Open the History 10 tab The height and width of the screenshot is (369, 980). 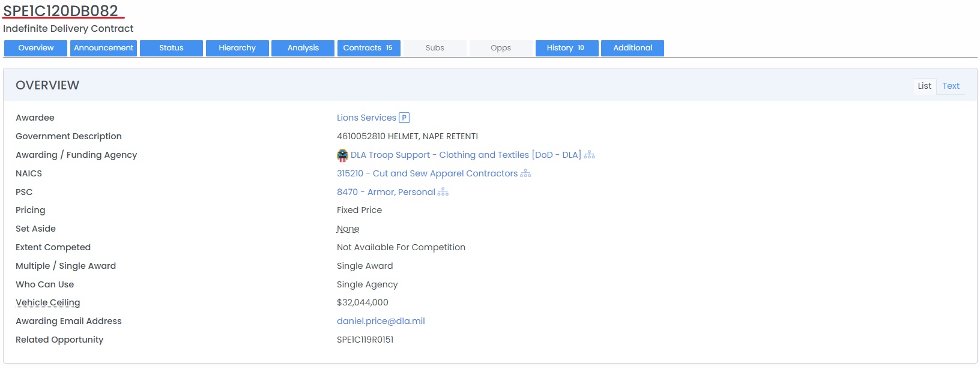click(567, 48)
